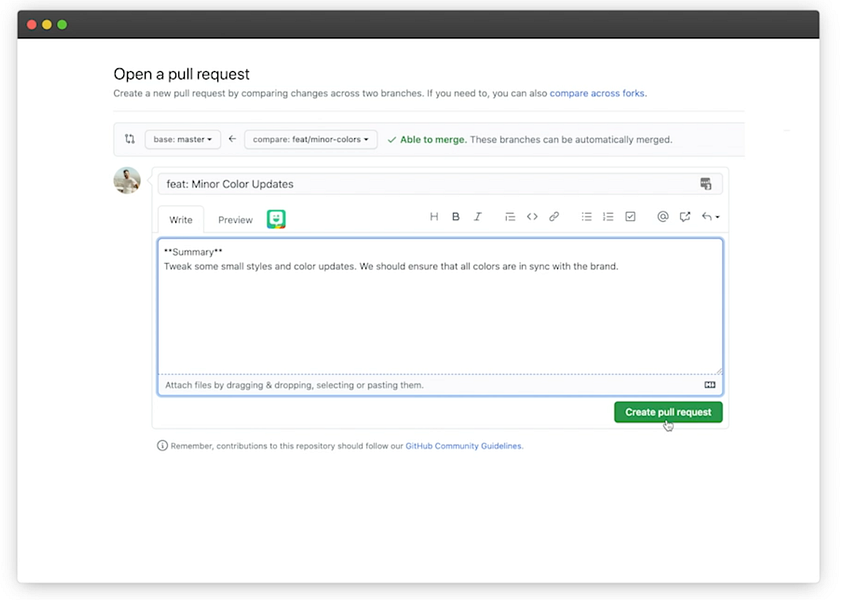Open the compare: feat/minor-colors dropdown
This screenshot has width=850, height=600.
pos(311,139)
